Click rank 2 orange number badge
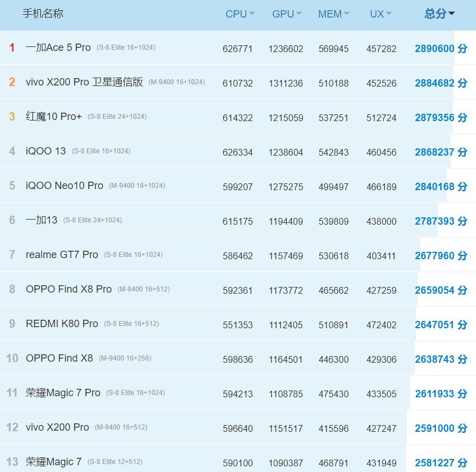 coord(12,83)
